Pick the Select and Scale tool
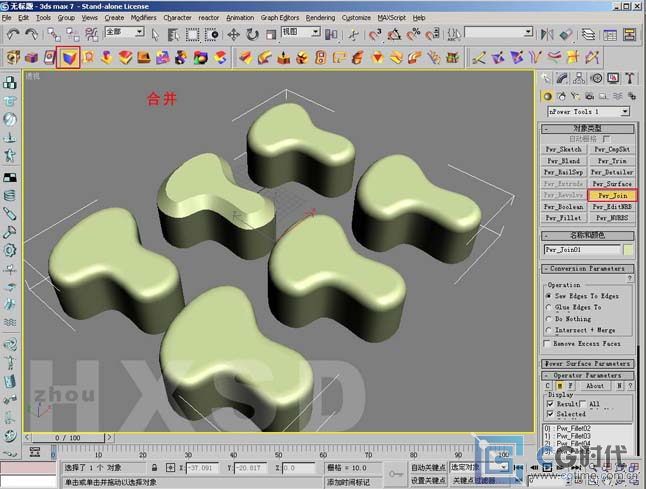 point(271,35)
